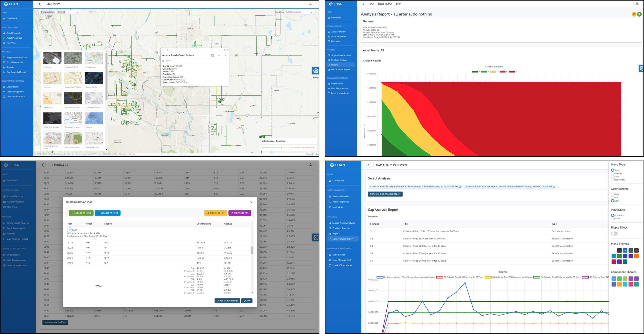Remove Collector Road $40M analysis chip
The image size is (644, 334).
[460, 187]
